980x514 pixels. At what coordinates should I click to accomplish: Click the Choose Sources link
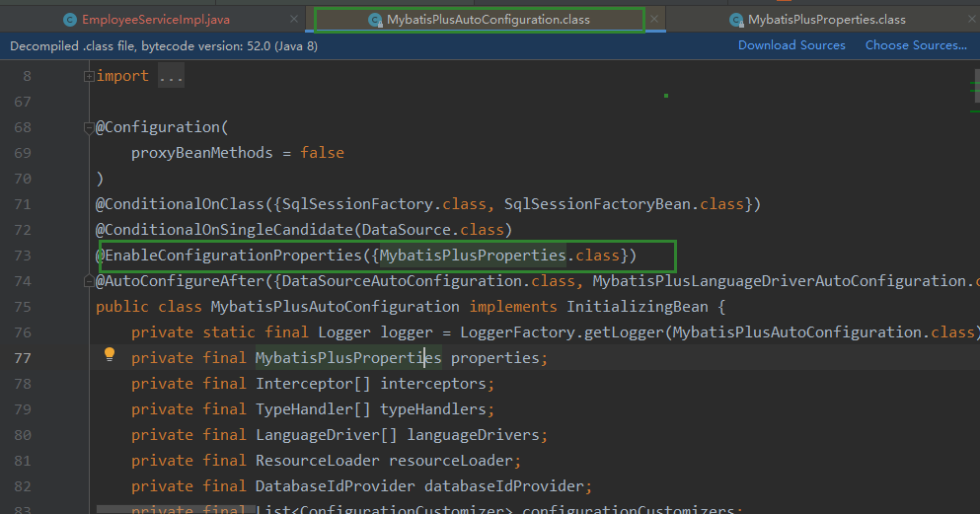tap(916, 45)
